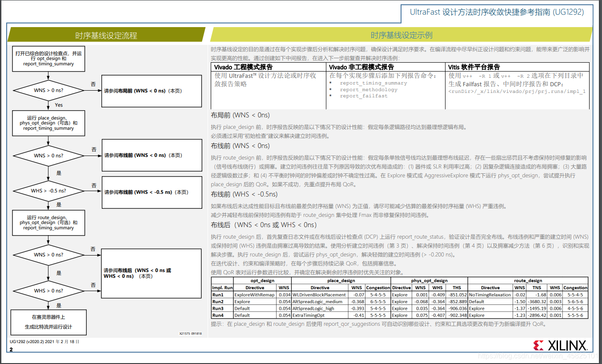602x364 pixels.
Task: Click the Run2 row label
Action: tap(222, 301)
